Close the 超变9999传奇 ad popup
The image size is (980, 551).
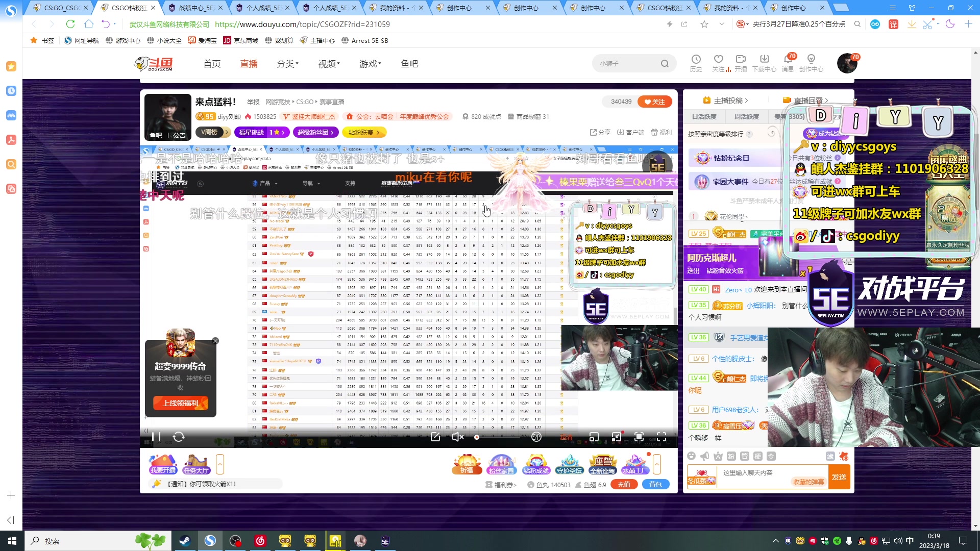click(x=215, y=341)
